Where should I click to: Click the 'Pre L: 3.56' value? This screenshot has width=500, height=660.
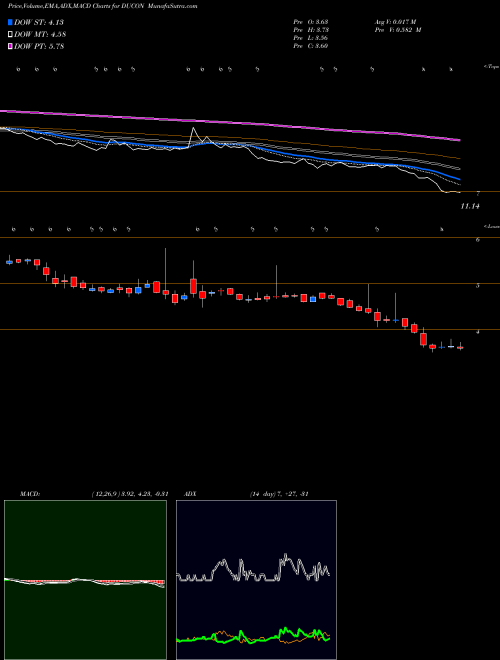311,38
